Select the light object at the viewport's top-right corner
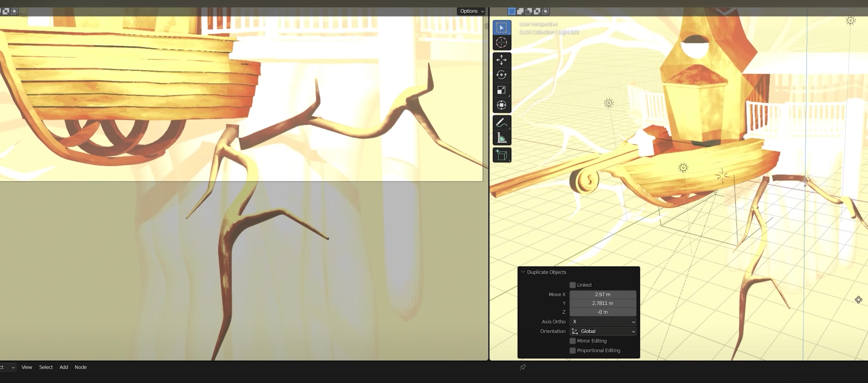The height and width of the screenshot is (383, 868). click(851, 21)
